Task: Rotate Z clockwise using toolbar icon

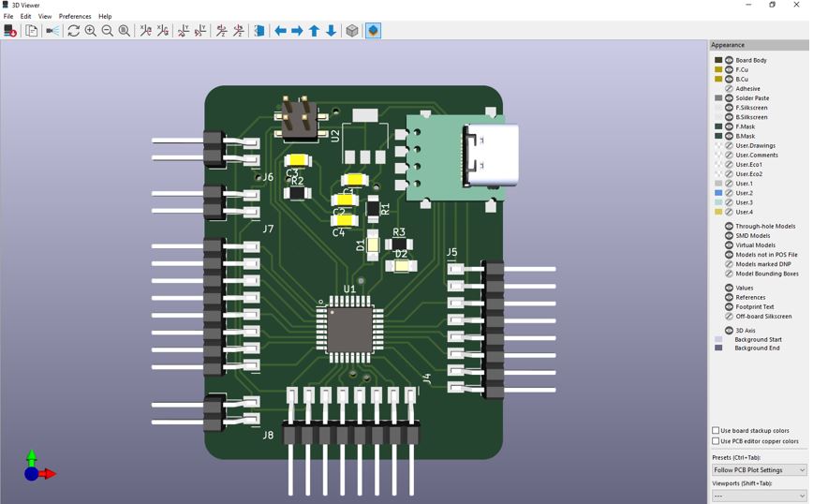Action: tap(221, 31)
